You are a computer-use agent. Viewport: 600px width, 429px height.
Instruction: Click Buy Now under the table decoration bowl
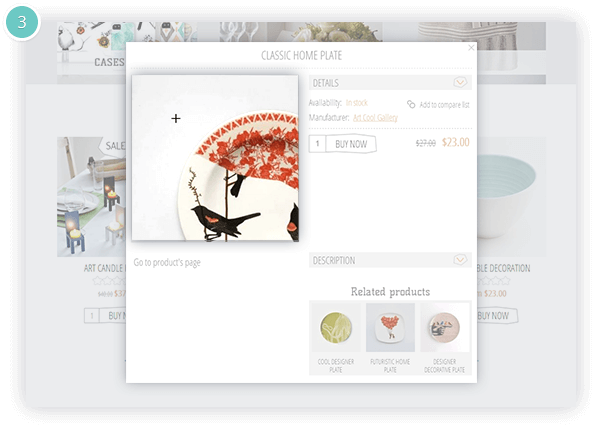pos(497,316)
